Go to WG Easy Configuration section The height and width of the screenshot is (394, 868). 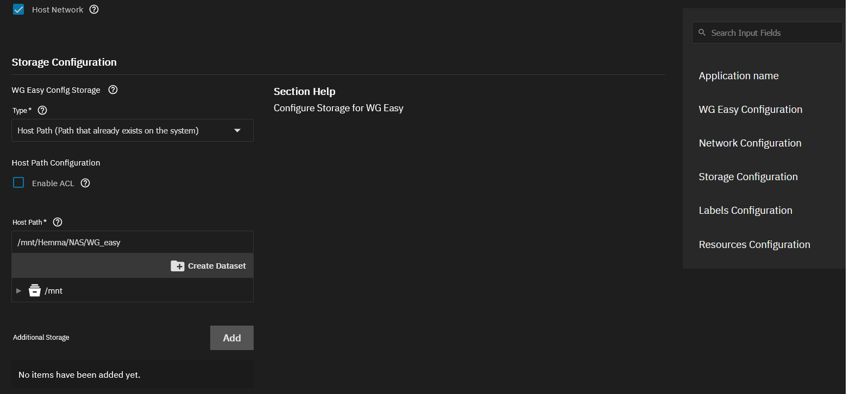[x=750, y=110]
